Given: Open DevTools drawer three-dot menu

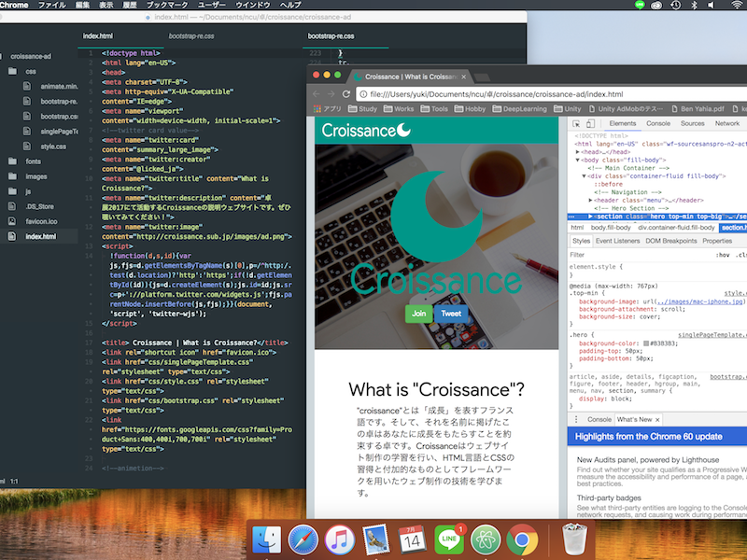Looking at the screenshot, I should click(577, 420).
